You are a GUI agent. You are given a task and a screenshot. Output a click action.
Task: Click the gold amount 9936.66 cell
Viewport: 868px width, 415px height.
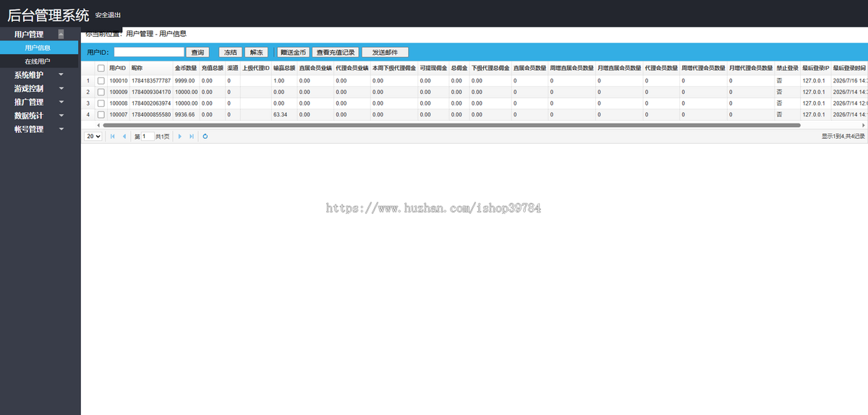tap(184, 114)
